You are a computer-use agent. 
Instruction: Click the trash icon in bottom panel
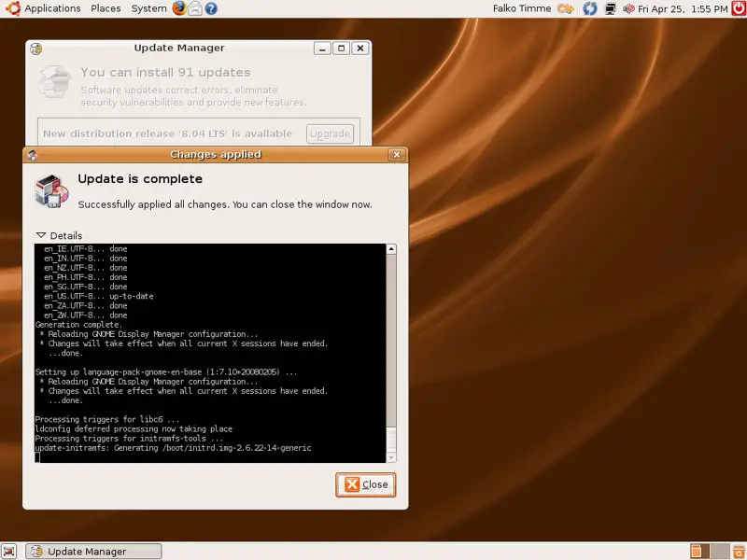[739, 552]
